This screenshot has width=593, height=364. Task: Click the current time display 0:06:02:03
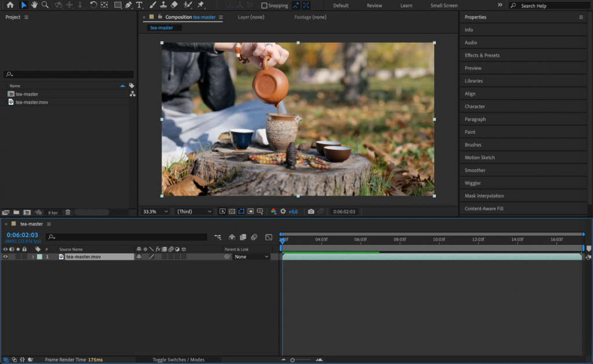[21, 235]
